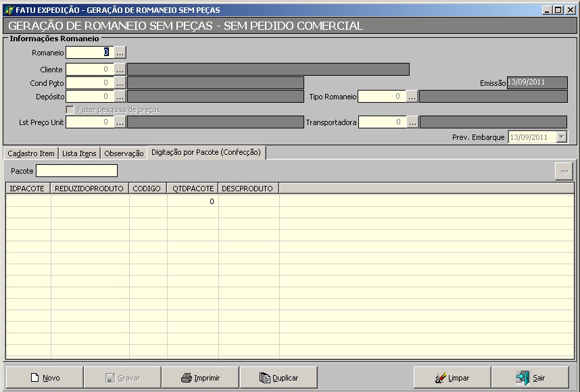Click the Limpar eraser button
The width and height of the screenshot is (580, 392).
452,378
